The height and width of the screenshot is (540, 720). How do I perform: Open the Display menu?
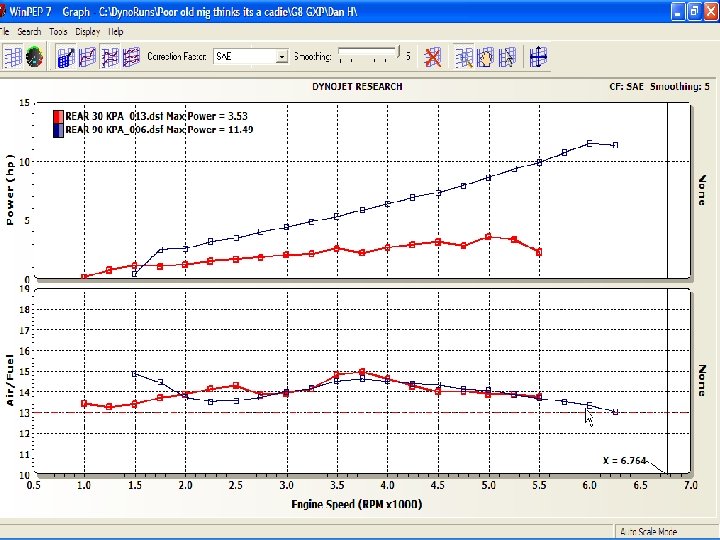pyautogui.click(x=88, y=32)
